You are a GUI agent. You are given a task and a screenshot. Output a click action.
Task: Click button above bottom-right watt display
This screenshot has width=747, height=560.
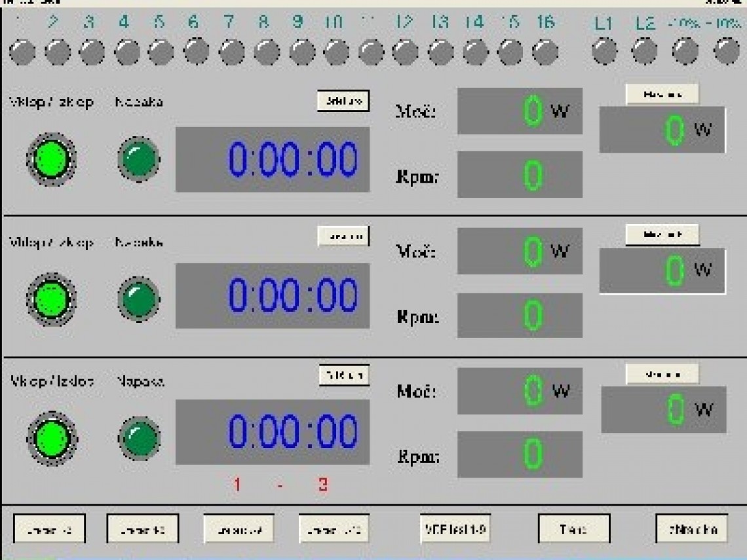(662, 374)
